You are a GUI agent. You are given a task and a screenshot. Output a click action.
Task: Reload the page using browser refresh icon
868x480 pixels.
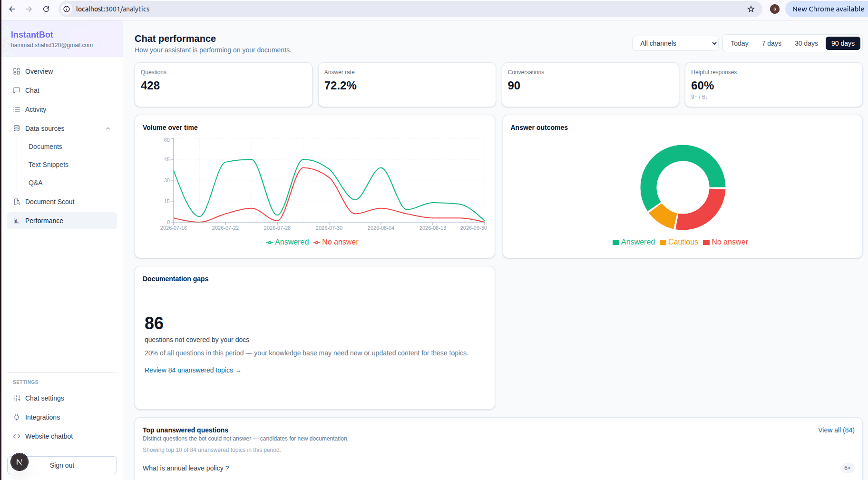46,9
